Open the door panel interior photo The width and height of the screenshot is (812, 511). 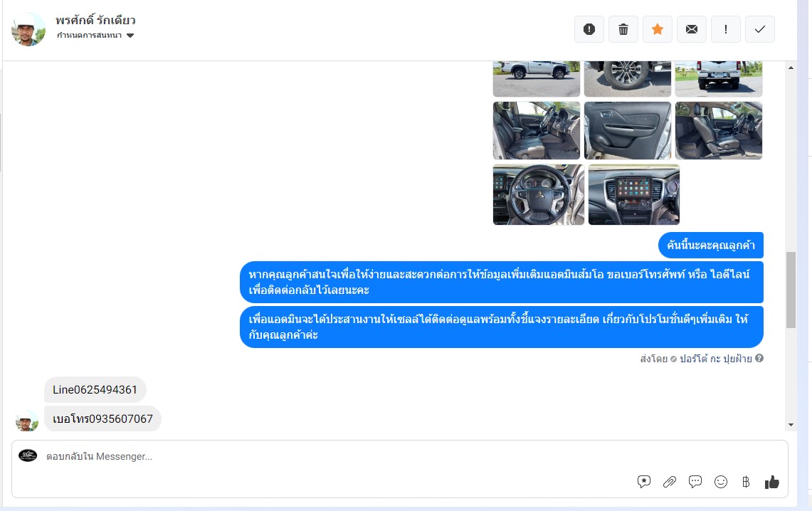click(x=628, y=130)
